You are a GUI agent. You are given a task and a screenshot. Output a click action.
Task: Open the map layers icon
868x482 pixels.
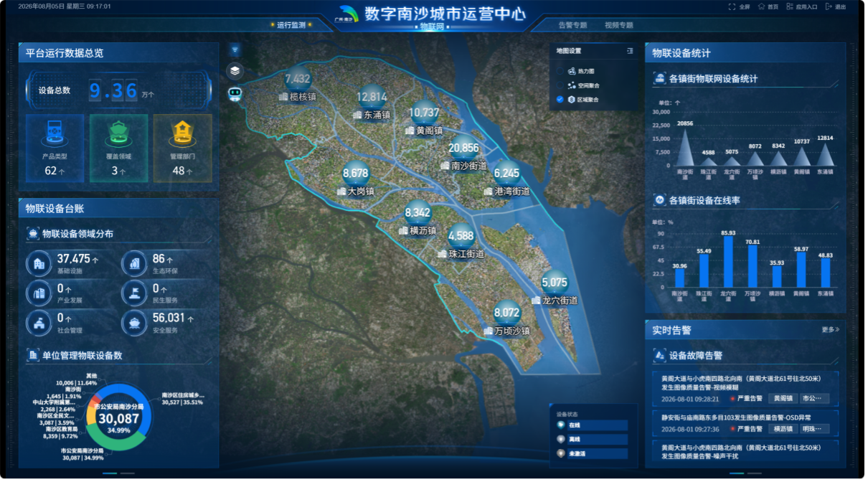point(235,71)
